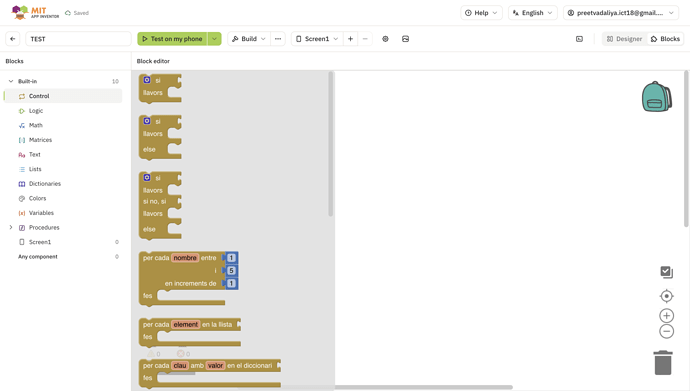Click the mutator gear on the si no, si block
This screenshot has height=391, width=690.
(147, 177)
